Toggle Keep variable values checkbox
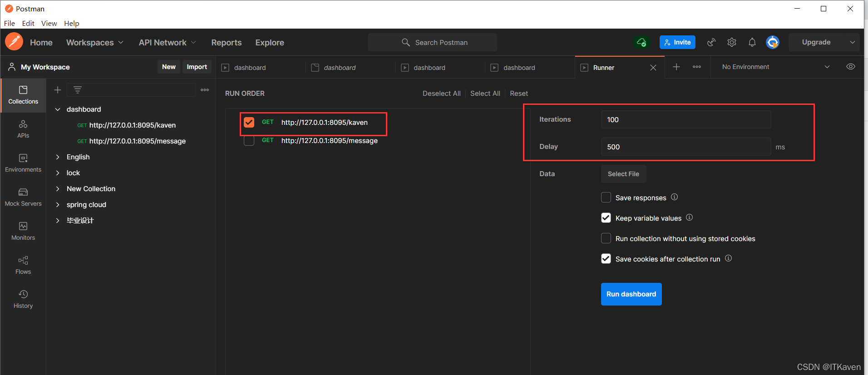 pos(606,218)
